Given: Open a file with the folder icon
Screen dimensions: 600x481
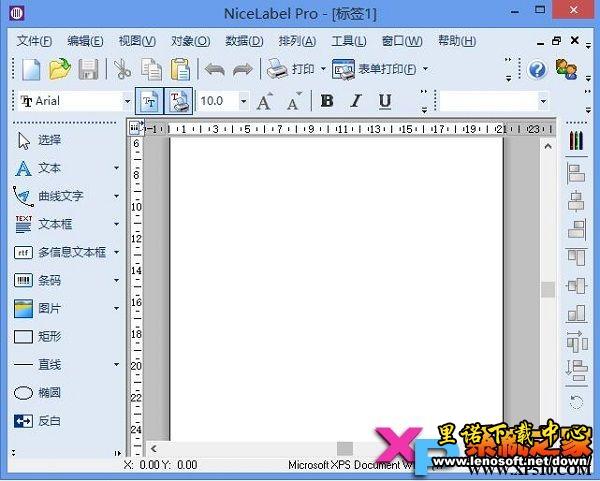Looking at the screenshot, I should pos(60,69).
